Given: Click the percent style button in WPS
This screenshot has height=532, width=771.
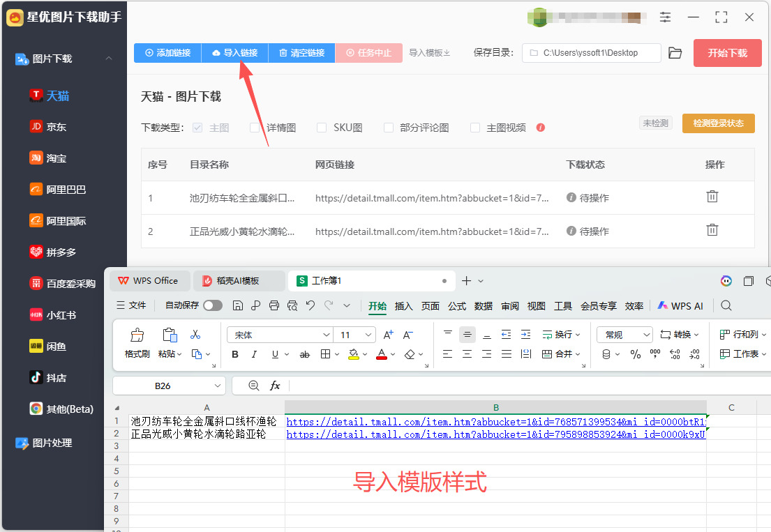Looking at the screenshot, I should (x=635, y=354).
